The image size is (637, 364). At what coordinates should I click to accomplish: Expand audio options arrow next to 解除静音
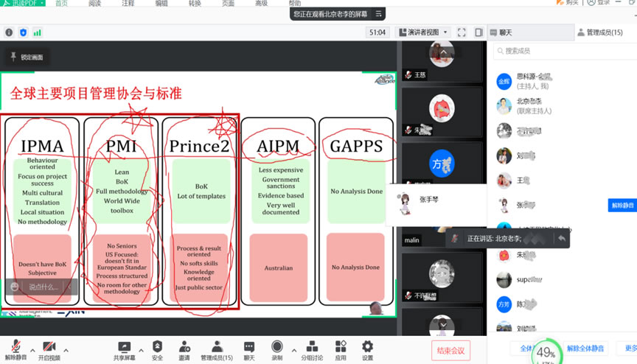point(32,350)
